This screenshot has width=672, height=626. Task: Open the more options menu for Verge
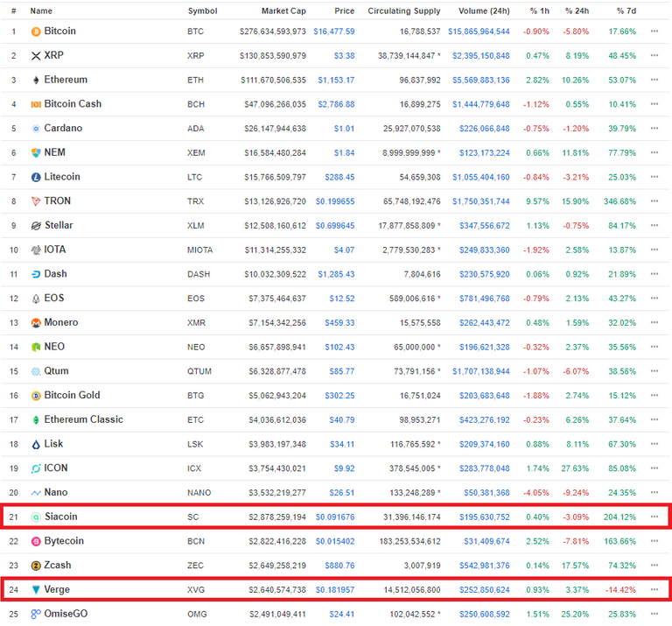tap(654, 589)
